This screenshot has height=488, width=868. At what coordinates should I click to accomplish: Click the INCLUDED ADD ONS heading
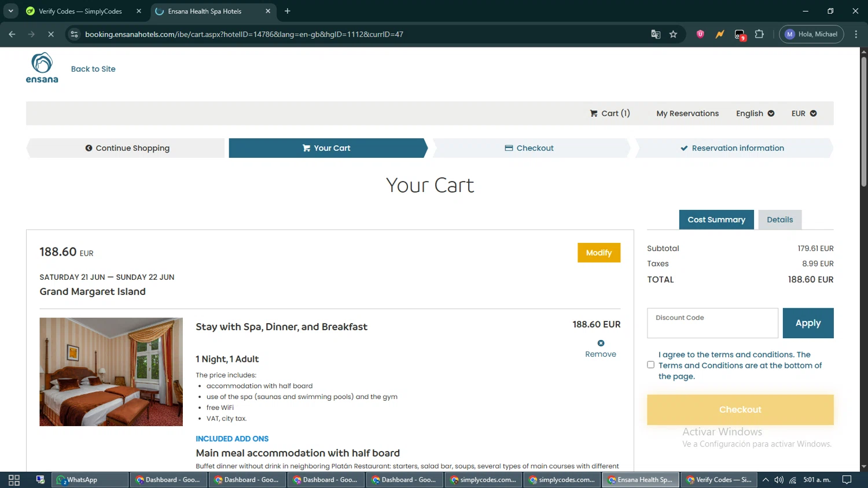232,439
